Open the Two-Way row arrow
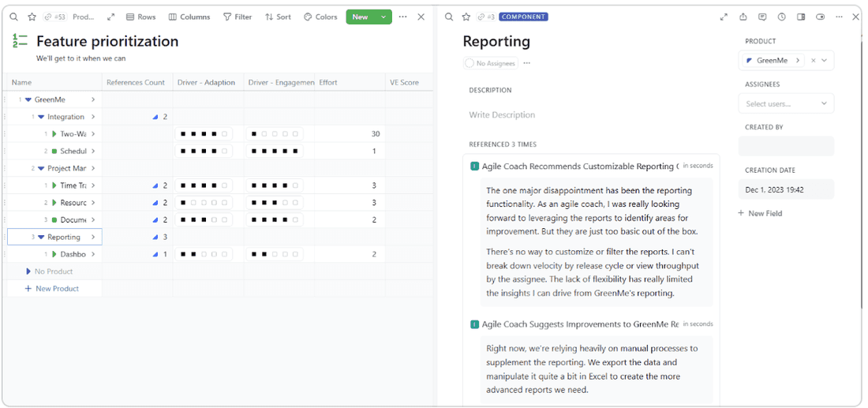This screenshot has width=868, height=408. pos(93,134)
